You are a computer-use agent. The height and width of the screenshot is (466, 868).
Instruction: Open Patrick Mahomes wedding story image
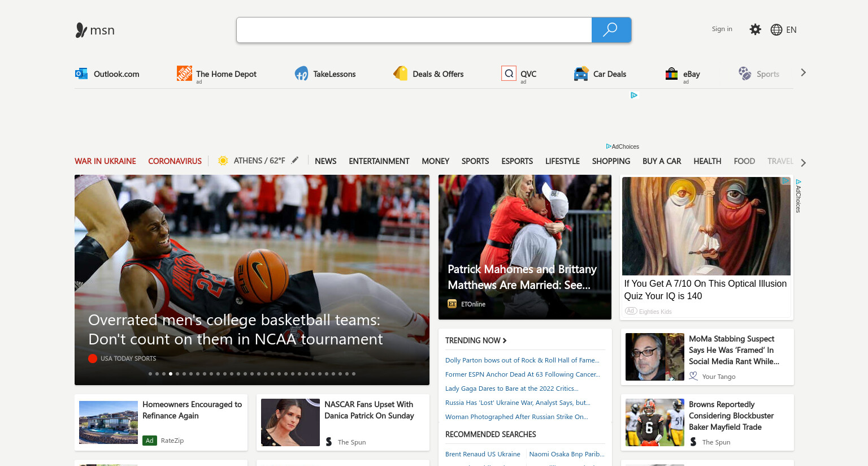coord(525,247)
